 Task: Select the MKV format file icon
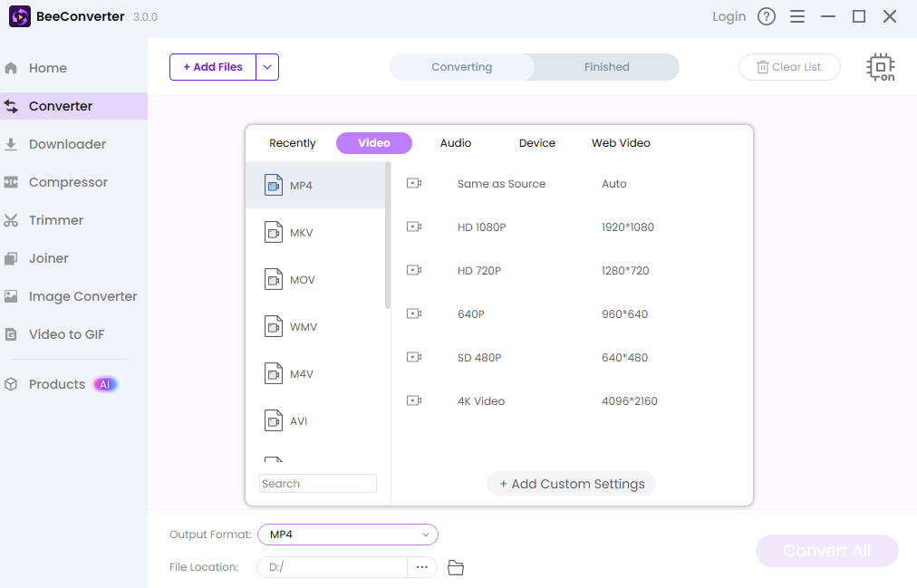(274, 233)
